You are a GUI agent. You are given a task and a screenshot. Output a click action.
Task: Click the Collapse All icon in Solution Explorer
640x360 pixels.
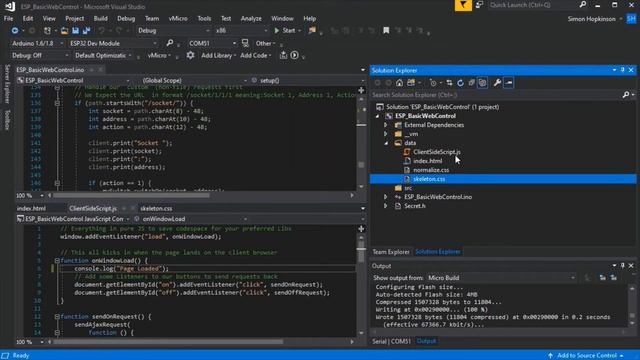point(471,83)
